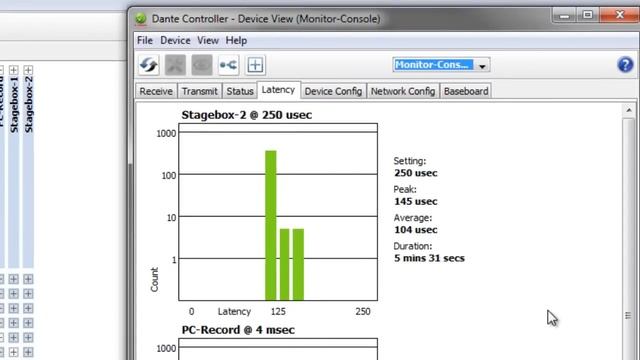This screenshot has height=360, width=640.
Task: Click the "PC-Record @ 4 msec" chart title
Action: (238, 330)
